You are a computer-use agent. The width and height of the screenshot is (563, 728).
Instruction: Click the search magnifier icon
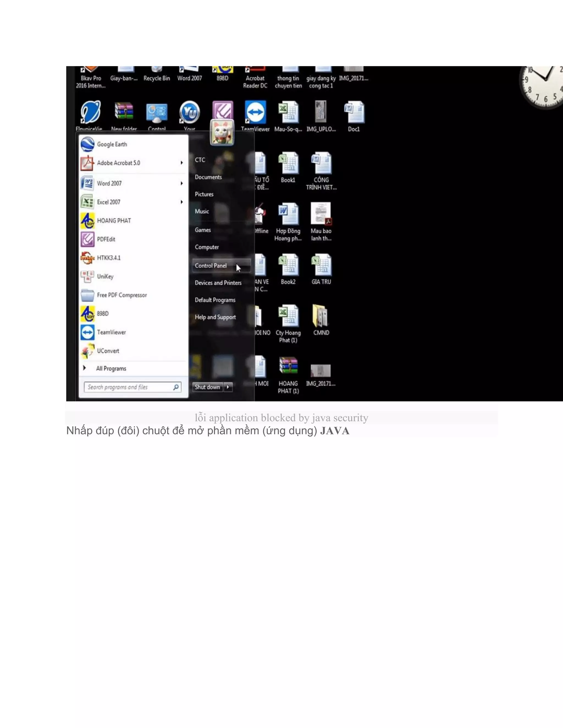pos(176,387)
